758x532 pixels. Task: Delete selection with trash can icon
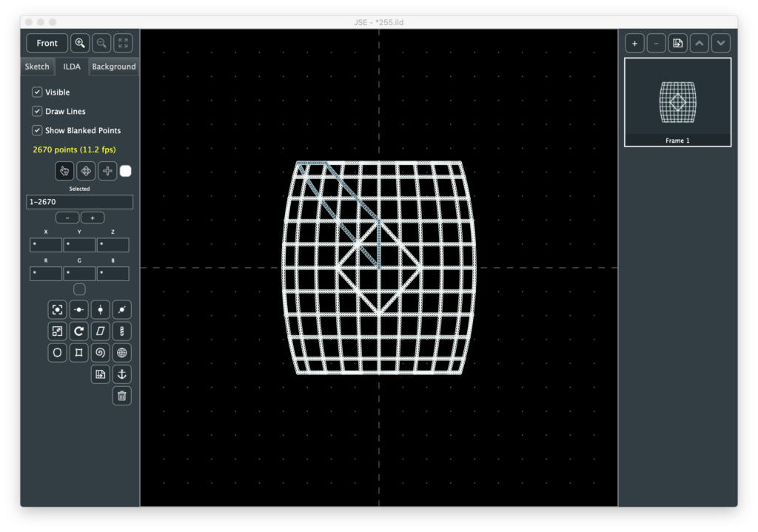tap(122, 396)
